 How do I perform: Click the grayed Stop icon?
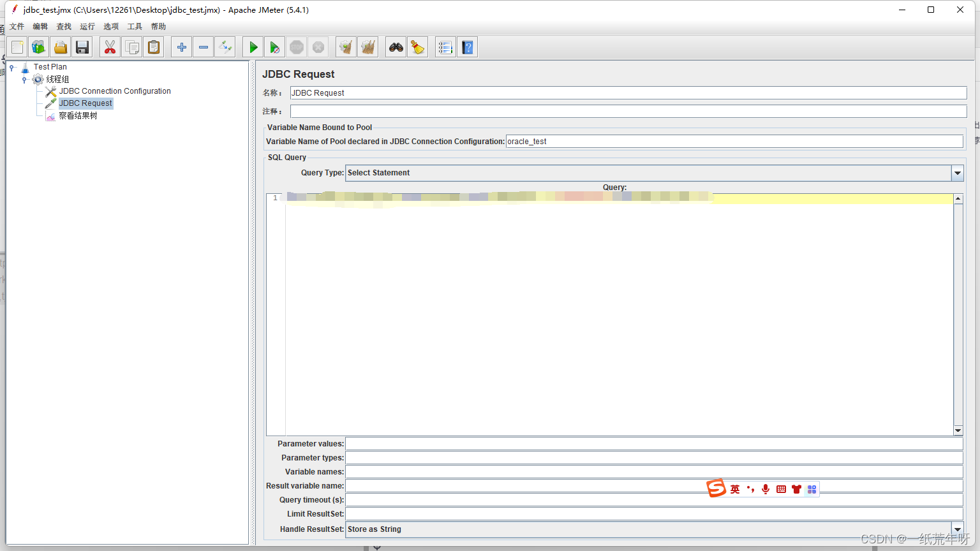coord(297,47)
